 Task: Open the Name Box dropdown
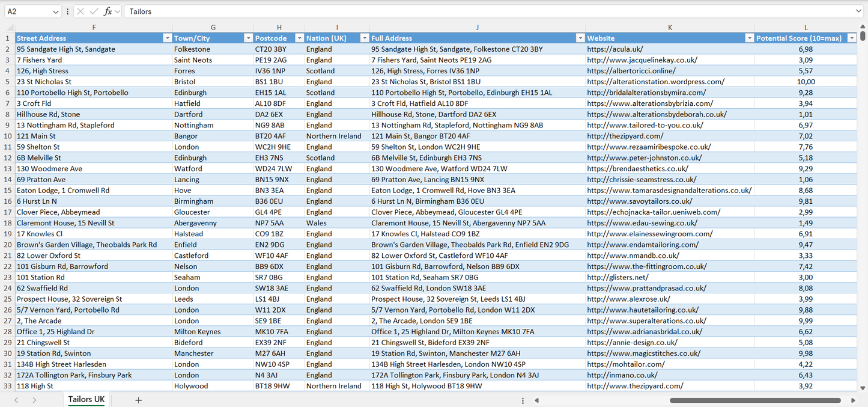(56, 11)
